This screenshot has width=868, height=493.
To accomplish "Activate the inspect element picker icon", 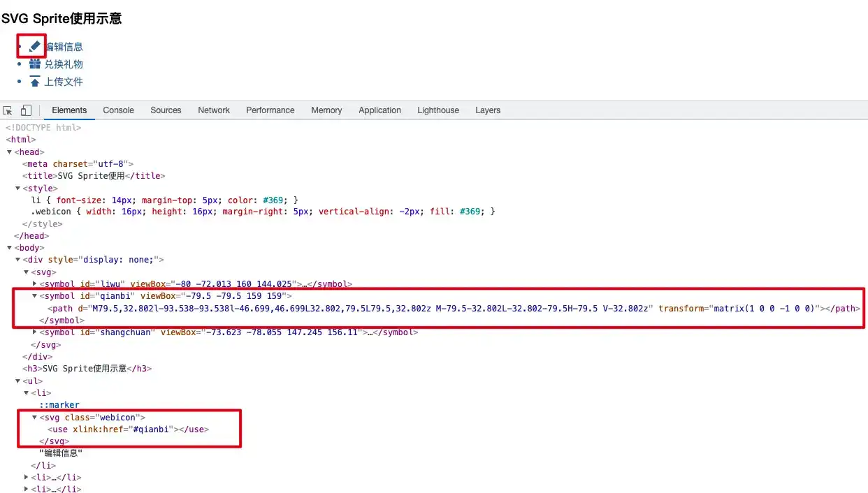I will tap(8, 110).
